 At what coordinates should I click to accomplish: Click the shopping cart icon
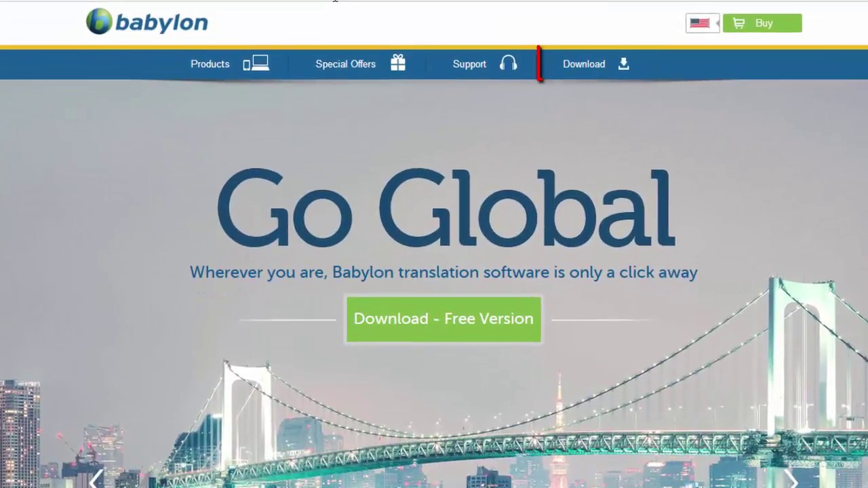pos(739,23)
